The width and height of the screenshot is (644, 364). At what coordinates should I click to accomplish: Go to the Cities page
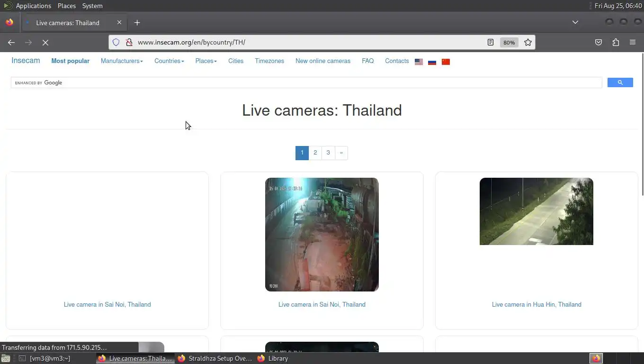pos(236,61)
